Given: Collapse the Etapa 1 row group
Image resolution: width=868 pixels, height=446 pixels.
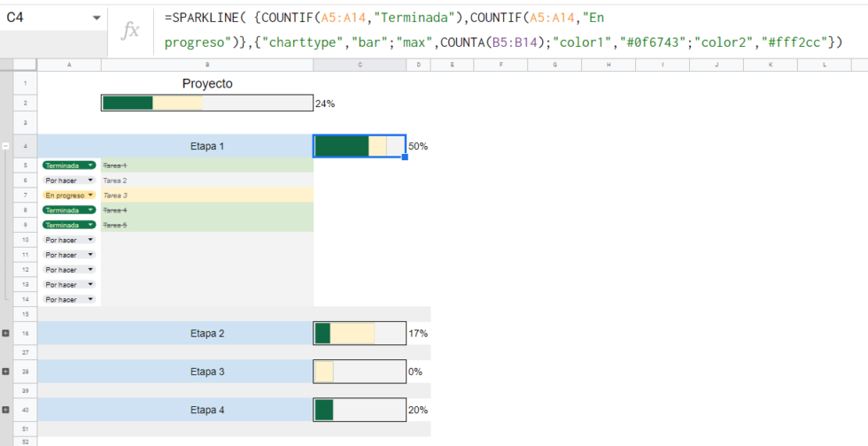Looking at the screenshot, I should [x=6, y=146].
